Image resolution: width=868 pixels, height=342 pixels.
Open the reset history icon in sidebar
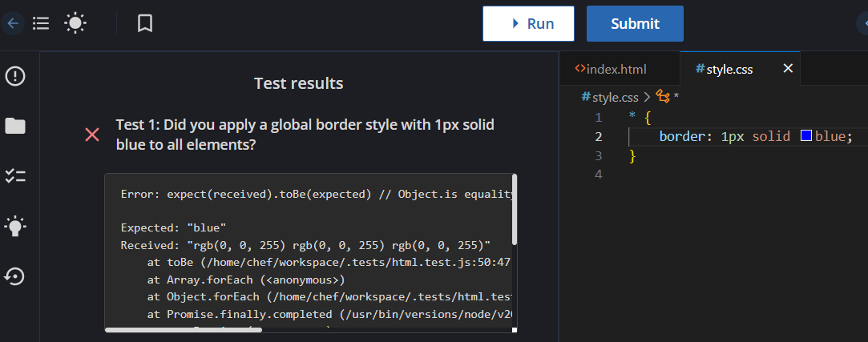click(15, 276)
